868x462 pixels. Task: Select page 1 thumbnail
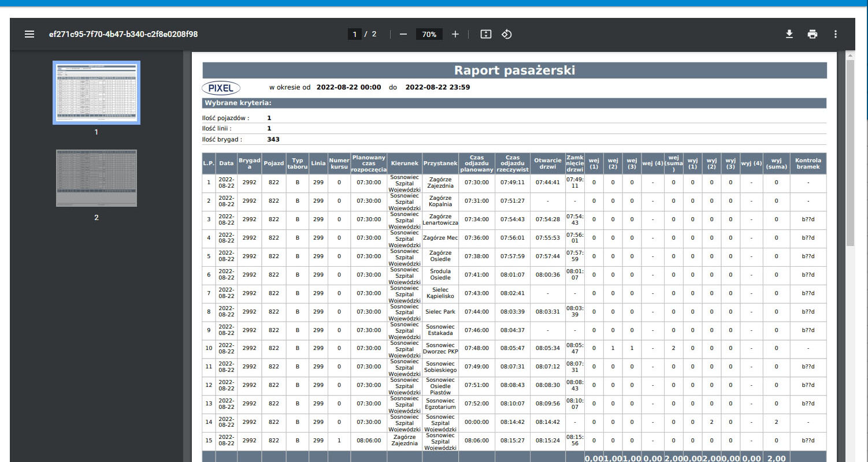[x=97, y=92]
